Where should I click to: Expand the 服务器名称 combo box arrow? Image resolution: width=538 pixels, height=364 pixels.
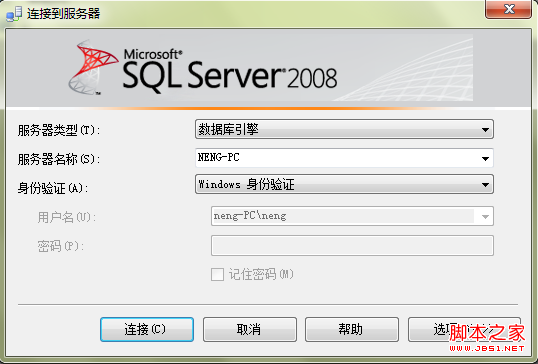pyautogui.click(x=485, y=158)
